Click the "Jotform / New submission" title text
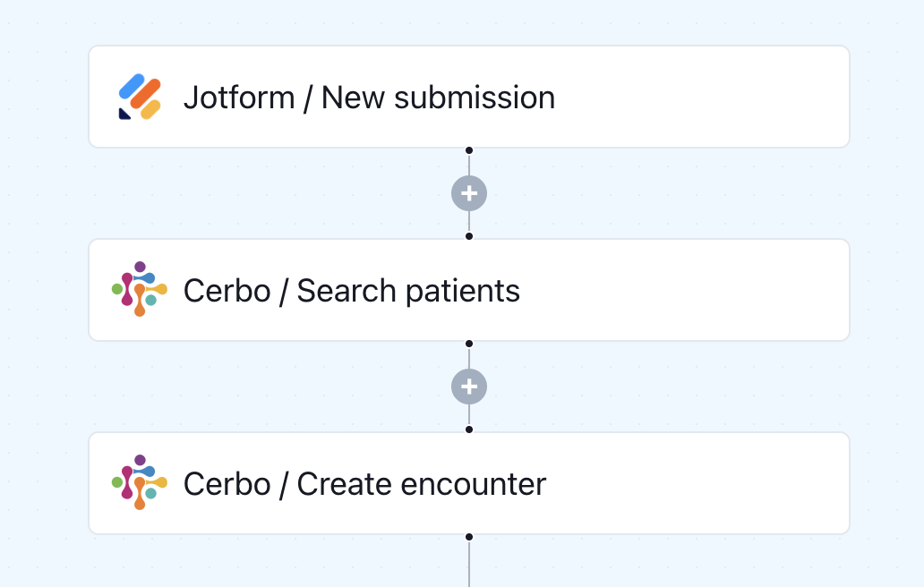Screen dimensions: 924x587 pos(370,98)
